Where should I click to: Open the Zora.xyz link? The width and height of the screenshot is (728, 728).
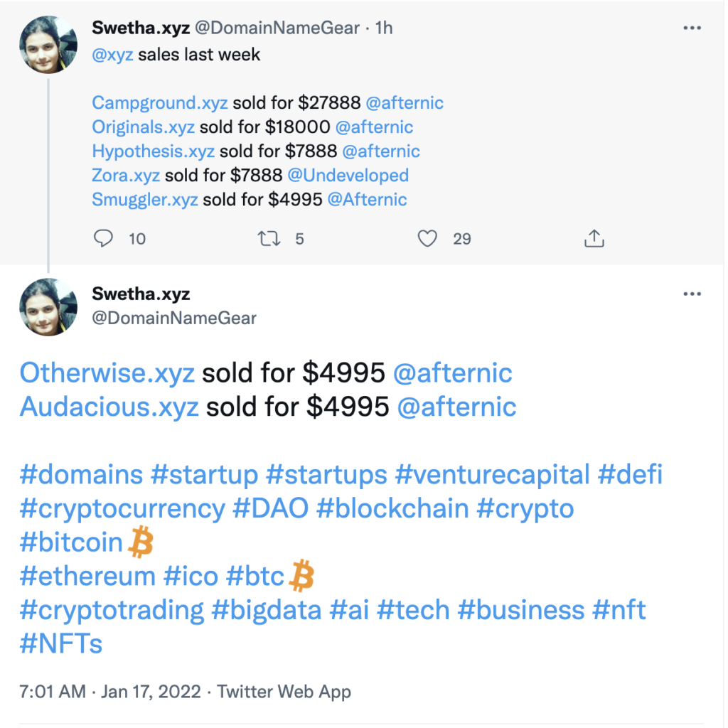(x=126, y=176)
